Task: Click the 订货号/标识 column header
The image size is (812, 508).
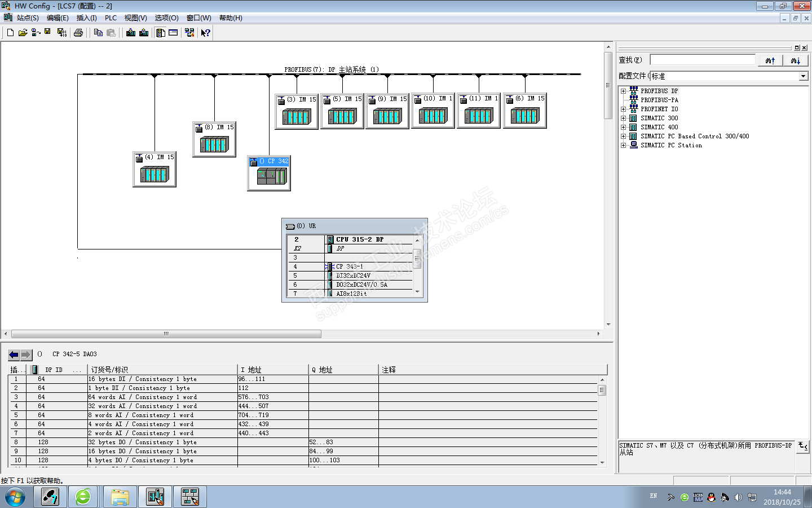Action: pos(162,370)
